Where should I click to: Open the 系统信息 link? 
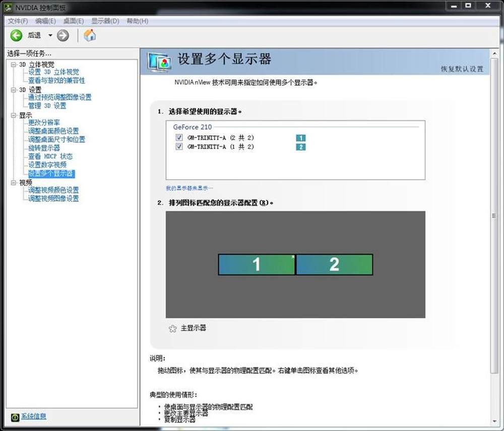34,416
